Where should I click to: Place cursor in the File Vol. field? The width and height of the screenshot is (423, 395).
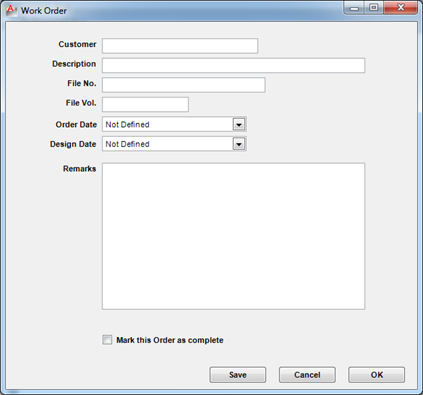tap(145, 104)
